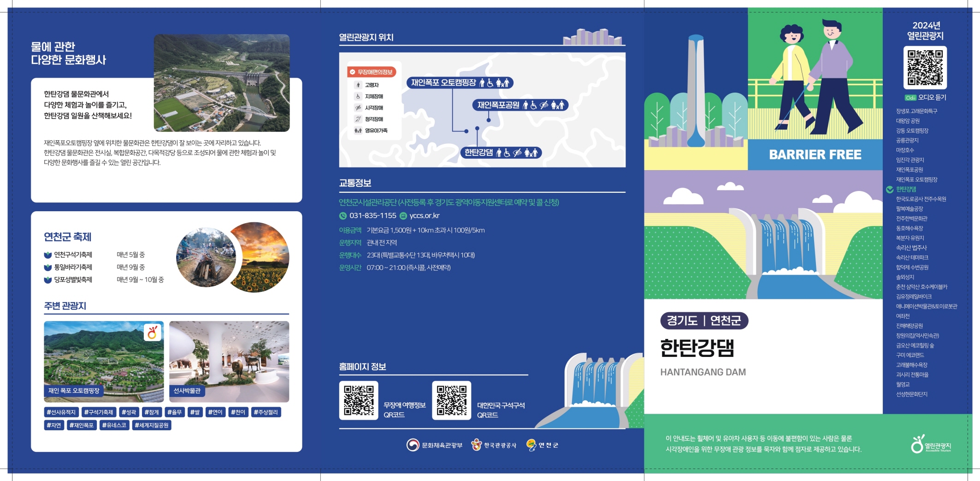The image size is (980, 481).
Task: Click the 재인폭포 오토캠핑장 map label
Action: pos(460,83)
